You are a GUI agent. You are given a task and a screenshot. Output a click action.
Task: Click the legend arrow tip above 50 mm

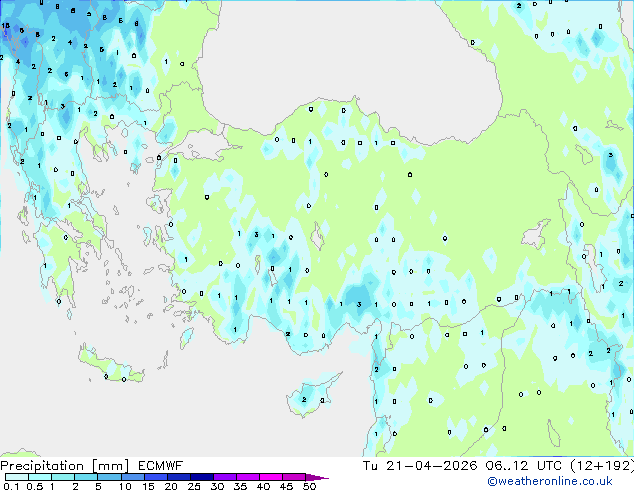[317, 478]
